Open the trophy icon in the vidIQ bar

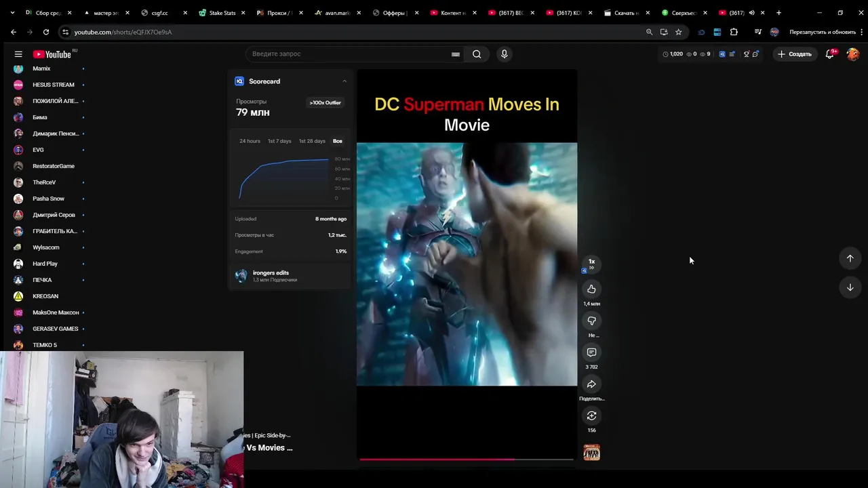pos(747,54)
